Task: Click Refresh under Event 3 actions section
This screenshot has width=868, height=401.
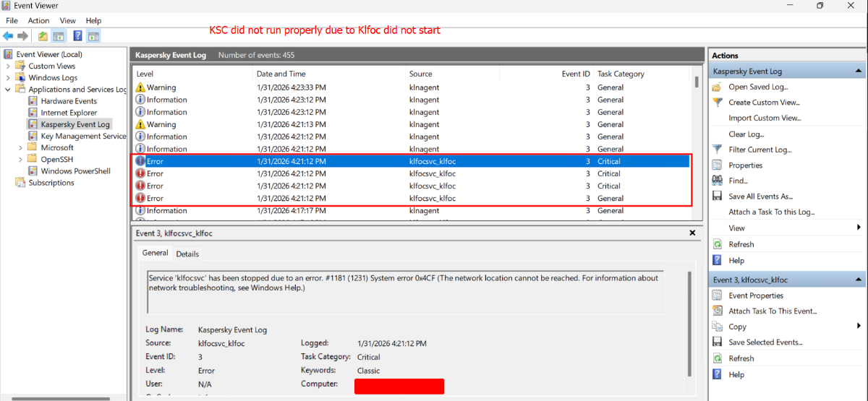Action: click(x=741, y=358)
